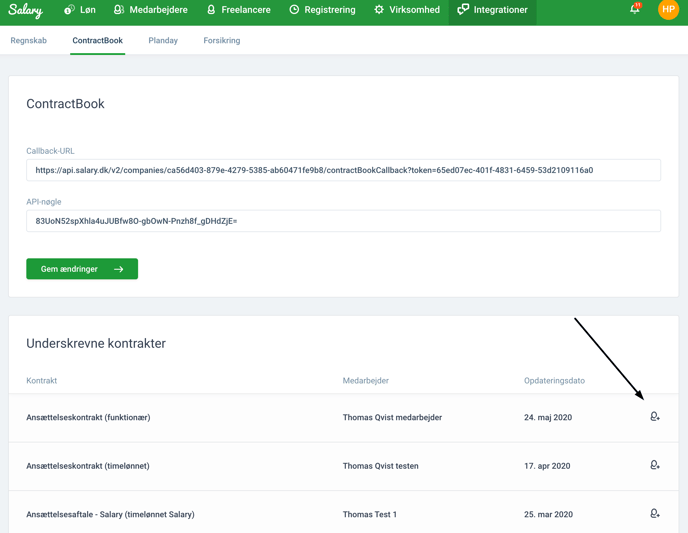Click add-employee icon for Ansættelseskontrakt (funktionær)
The width and height of the screenshot is (688, 533).
655,417
